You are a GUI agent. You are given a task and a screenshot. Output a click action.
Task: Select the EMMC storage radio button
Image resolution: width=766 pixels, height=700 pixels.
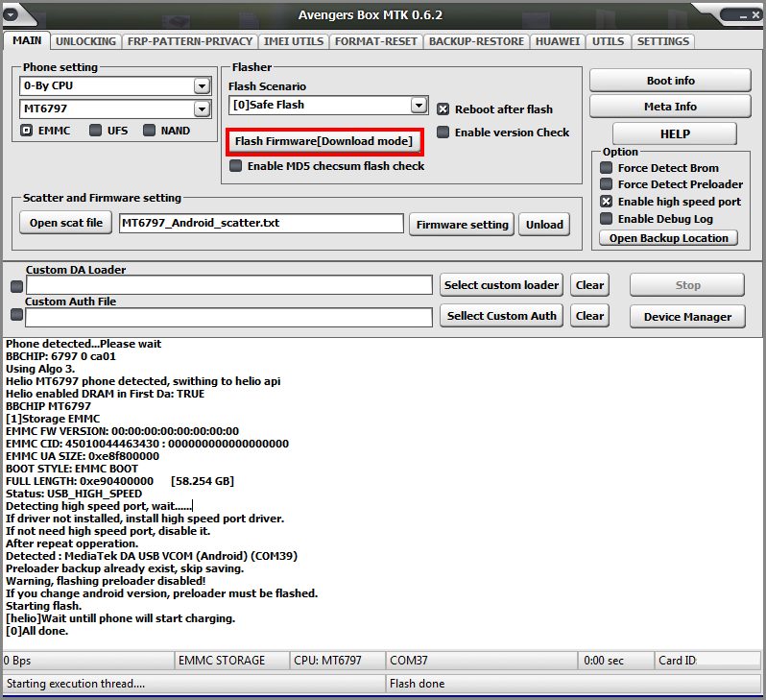tap(26, 131)
